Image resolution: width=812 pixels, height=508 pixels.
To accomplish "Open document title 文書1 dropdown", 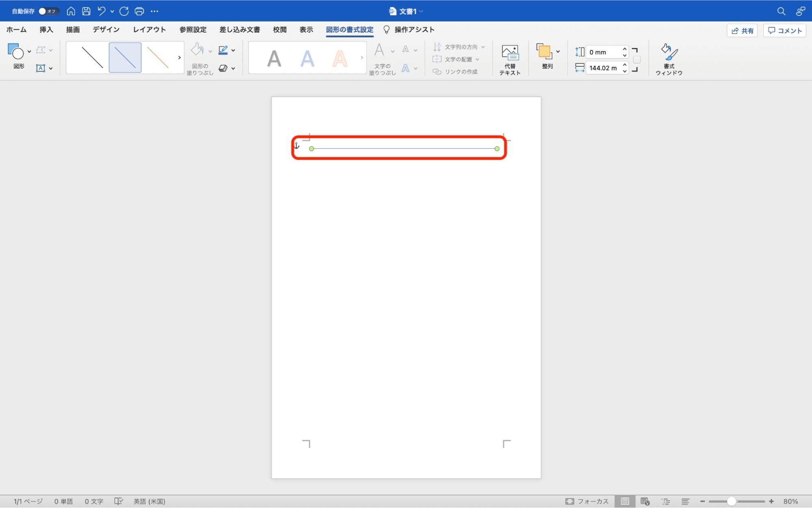I will click(421, 11).
